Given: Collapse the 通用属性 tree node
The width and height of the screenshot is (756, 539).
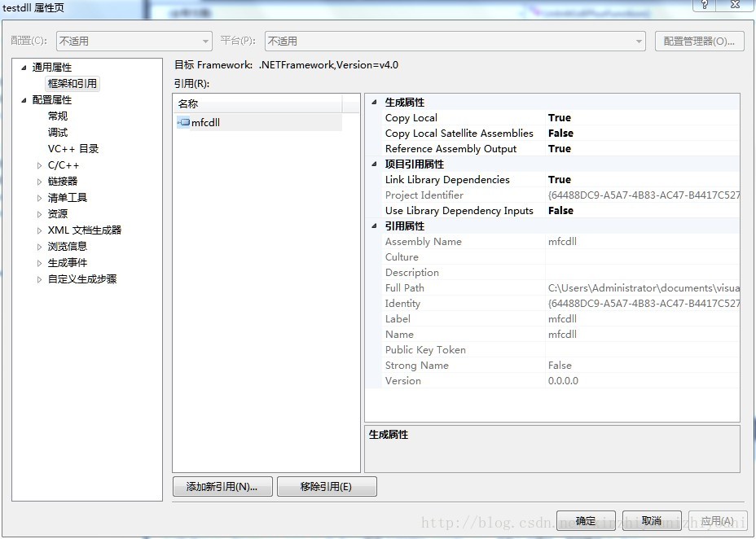Looking at the screenshot, I should (x=24, y=68).
